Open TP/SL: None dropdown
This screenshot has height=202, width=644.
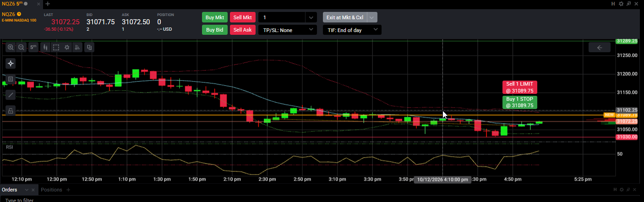click(288, 30)
